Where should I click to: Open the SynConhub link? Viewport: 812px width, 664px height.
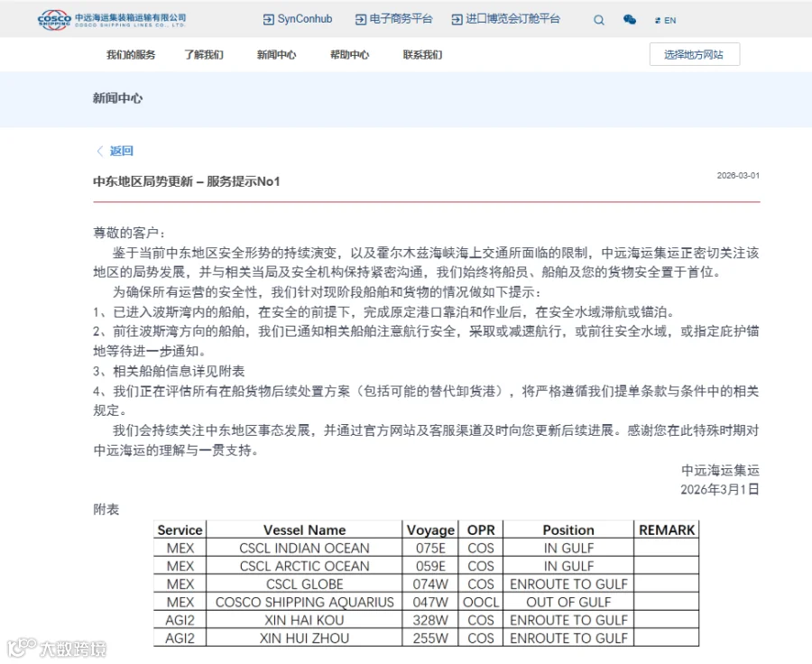click(305, 19)
